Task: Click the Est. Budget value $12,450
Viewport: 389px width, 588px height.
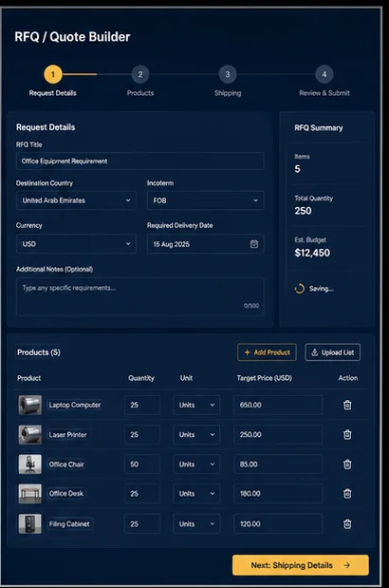Action: 312,253
